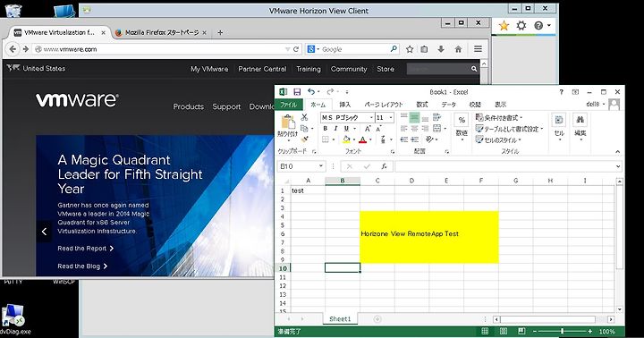Open the font size 11 dropdown
Viewport: 644px width, 338px height.
pyautogui.click(x=391, y=118)
